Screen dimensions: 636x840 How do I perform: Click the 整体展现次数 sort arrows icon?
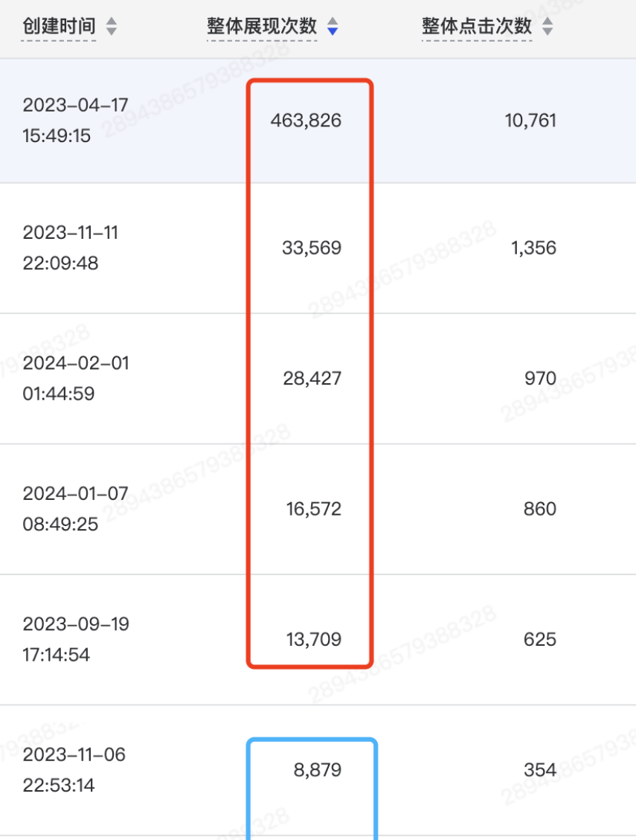333,28
